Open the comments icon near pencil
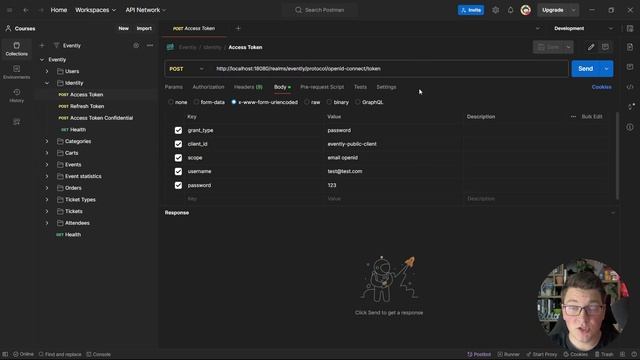The width and height of the screenshot is (640, 360). click(605, 47)
